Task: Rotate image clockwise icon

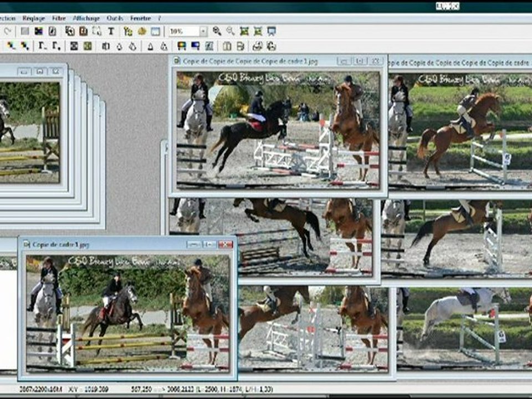Action: coord(271,46)
